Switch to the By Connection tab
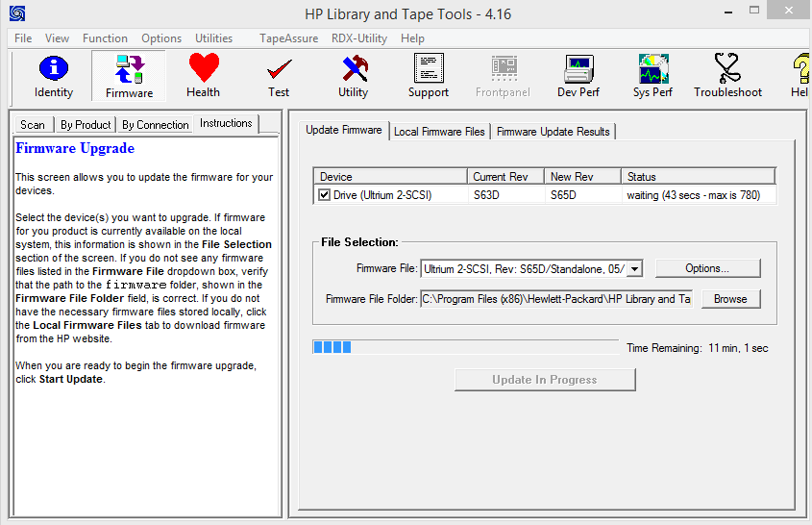 point(156,125)
